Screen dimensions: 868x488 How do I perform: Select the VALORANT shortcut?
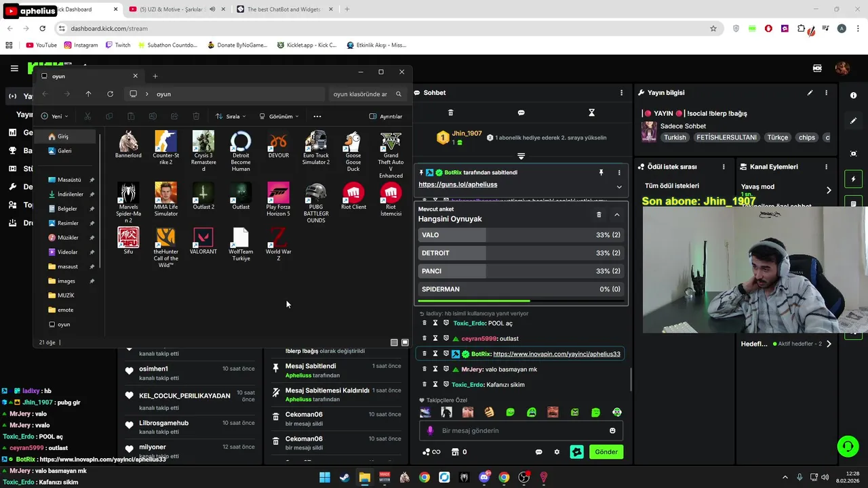tap(203, 241)
